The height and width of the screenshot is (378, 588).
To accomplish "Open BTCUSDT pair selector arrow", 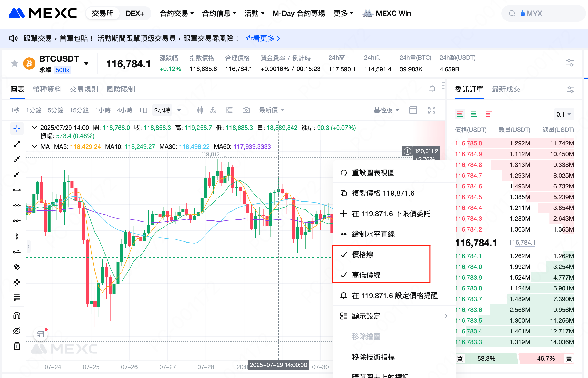I will (86, 63).
